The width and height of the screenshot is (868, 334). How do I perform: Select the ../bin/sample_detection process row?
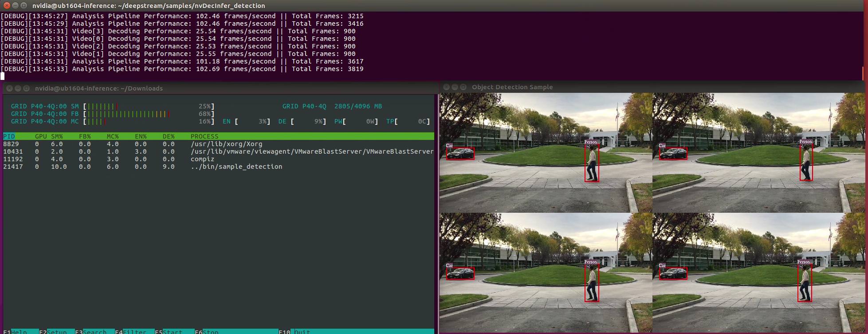pyautogui.click(x=218, y=167)
